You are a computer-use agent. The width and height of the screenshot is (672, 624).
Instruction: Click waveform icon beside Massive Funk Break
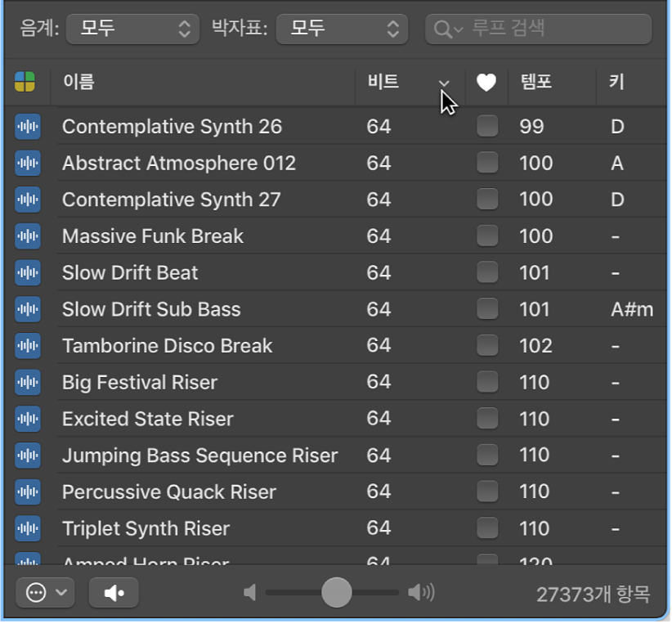pos(28,236)
